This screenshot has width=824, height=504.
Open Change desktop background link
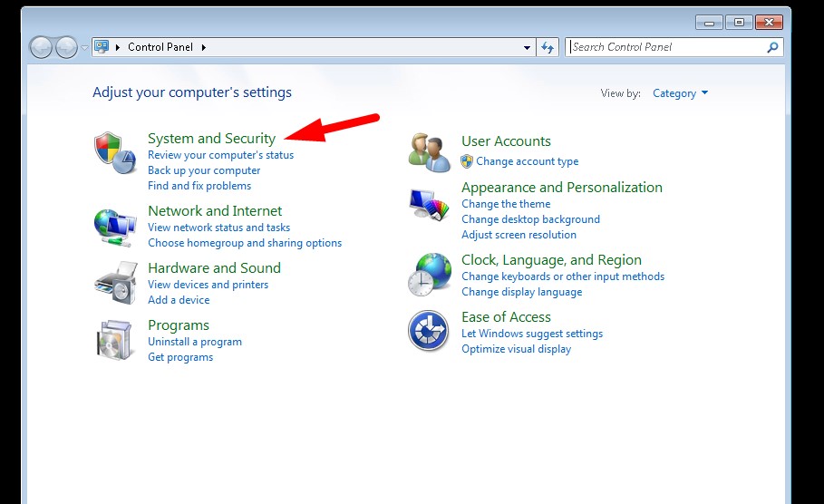pyautogui.click(x=530, y=219)
